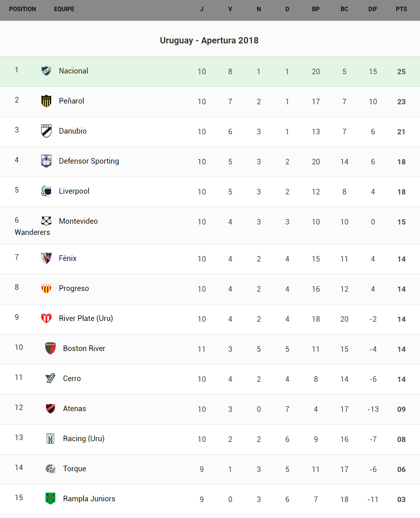
Task: Click the EQUIPE column header
Action: click(x=64, y=9)
